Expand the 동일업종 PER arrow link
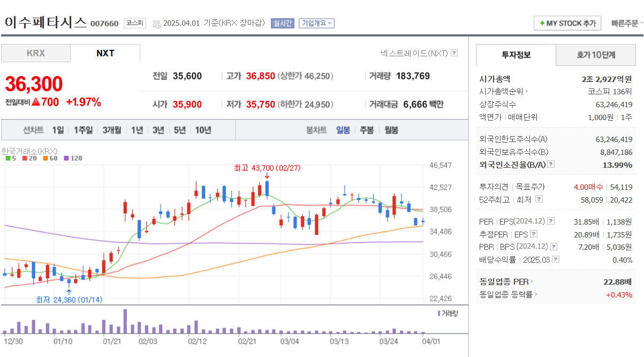 click(x=532, y=281)
